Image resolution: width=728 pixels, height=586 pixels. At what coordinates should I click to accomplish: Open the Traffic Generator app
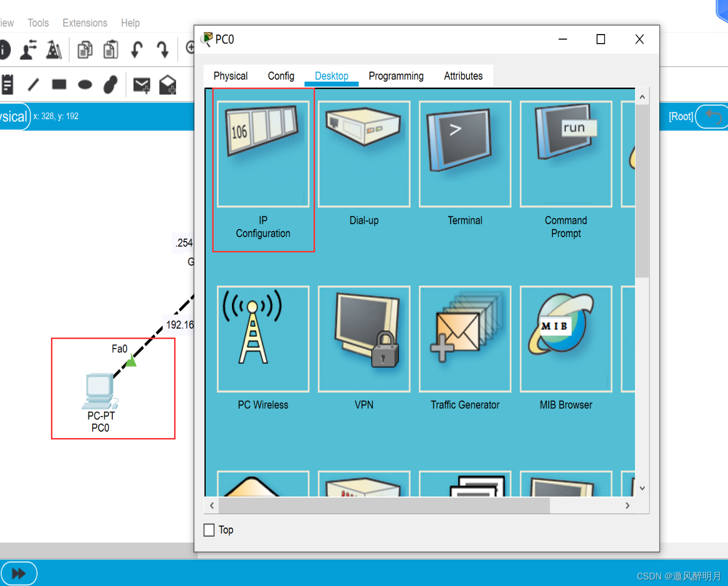464,339
